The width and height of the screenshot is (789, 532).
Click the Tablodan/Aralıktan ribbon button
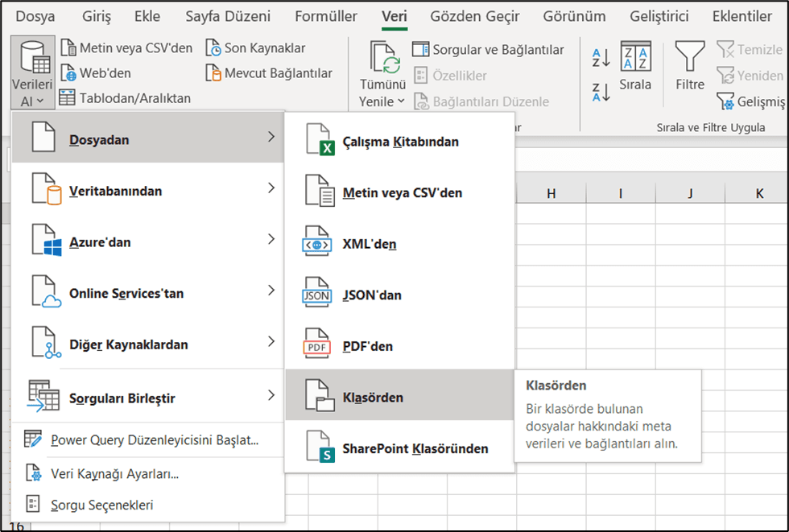[125, 98]
